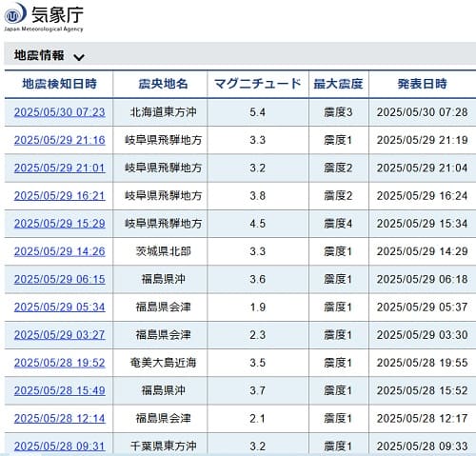
Task: Select the 2025/05/29 21:04 announcement time
Action: click(x=422, y=168)
